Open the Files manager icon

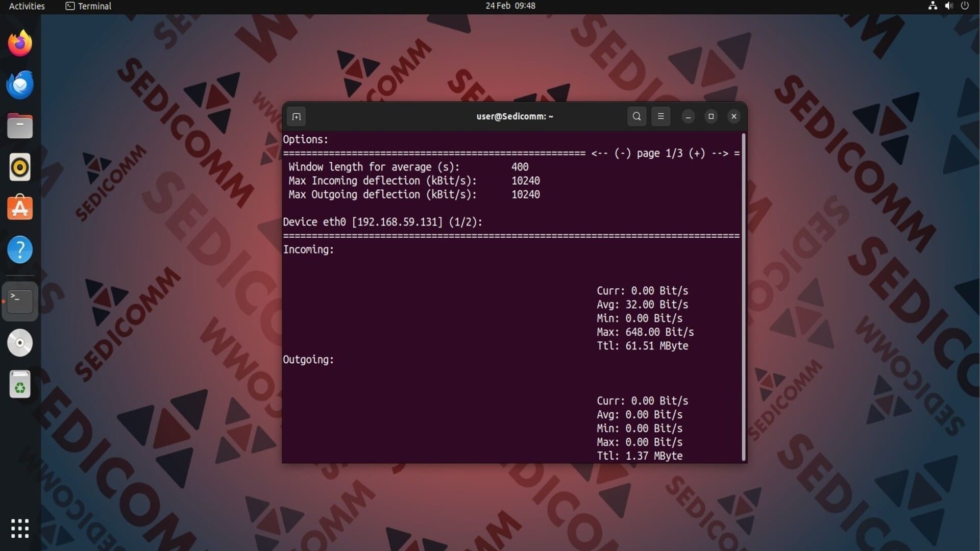click(x=20, y=126)
